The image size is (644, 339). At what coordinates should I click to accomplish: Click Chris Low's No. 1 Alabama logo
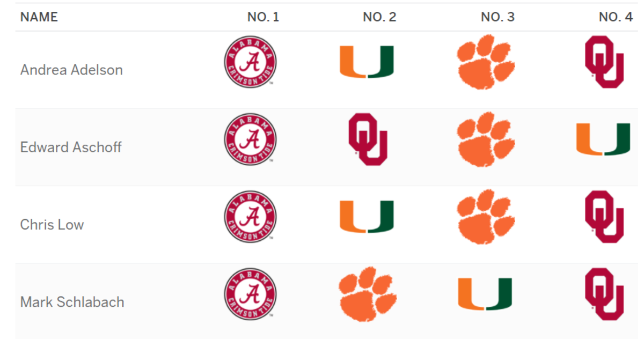pyautogui.click(x=250, y=216)
